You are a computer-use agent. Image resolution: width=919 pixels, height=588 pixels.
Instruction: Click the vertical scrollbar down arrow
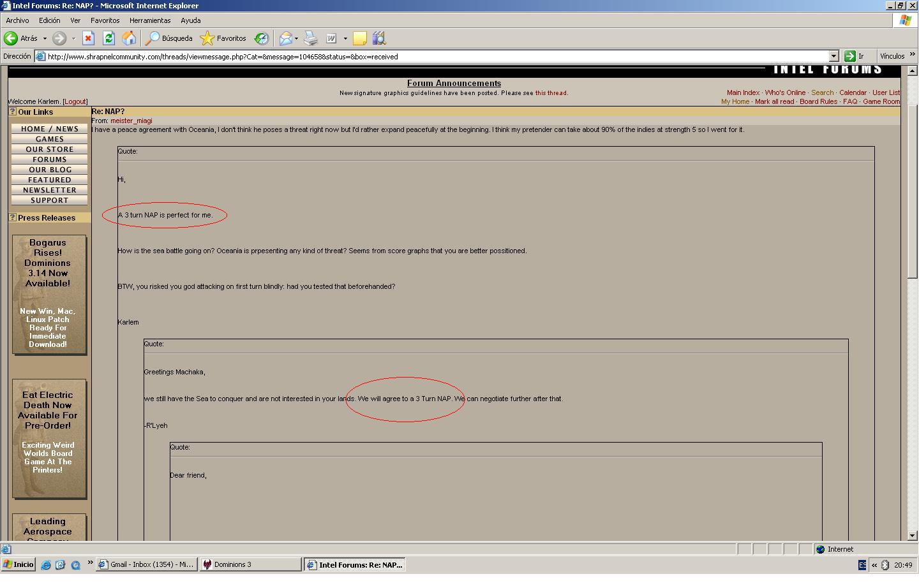[x=912, y=536]
